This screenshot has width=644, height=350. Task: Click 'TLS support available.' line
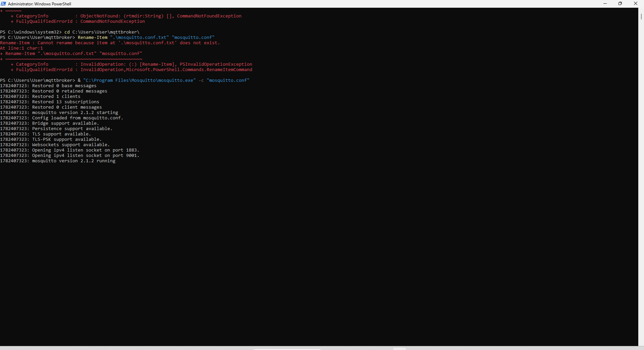point(46,134)
